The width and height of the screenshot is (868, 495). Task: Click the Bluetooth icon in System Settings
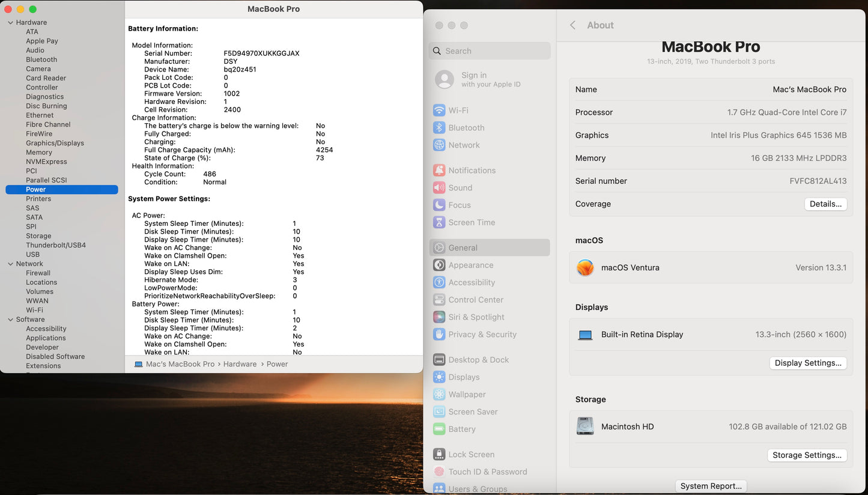pyautogui.click(x=439, y=128)
